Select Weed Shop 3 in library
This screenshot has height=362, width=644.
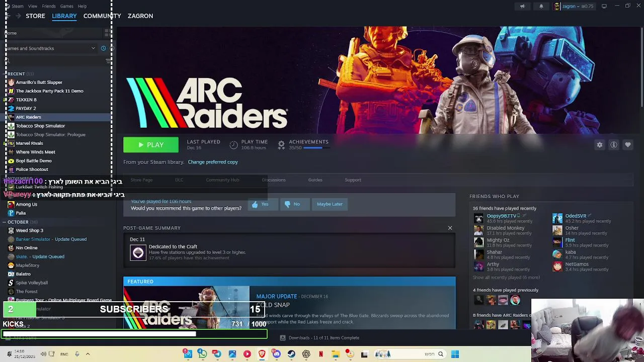pyautogui.click(x=29, y=230)
